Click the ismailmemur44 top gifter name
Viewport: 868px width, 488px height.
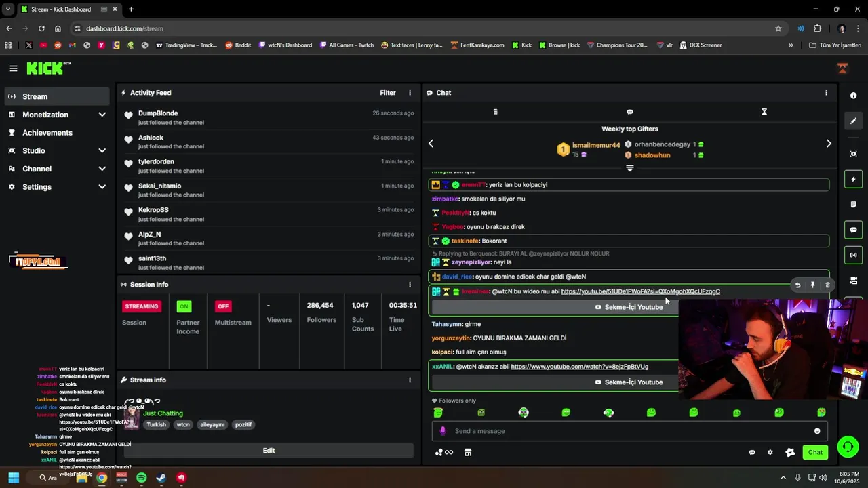coord(596,145)
